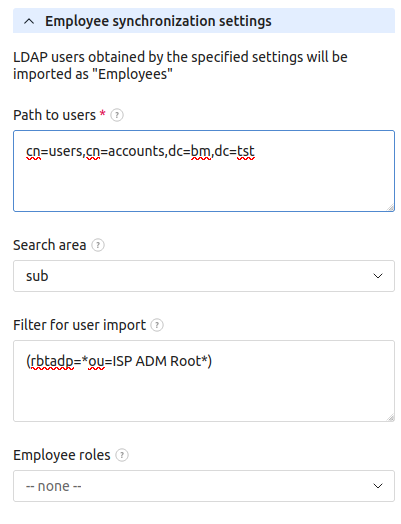
Task: Click the up chevron in section header
Action: coord(29,22)
